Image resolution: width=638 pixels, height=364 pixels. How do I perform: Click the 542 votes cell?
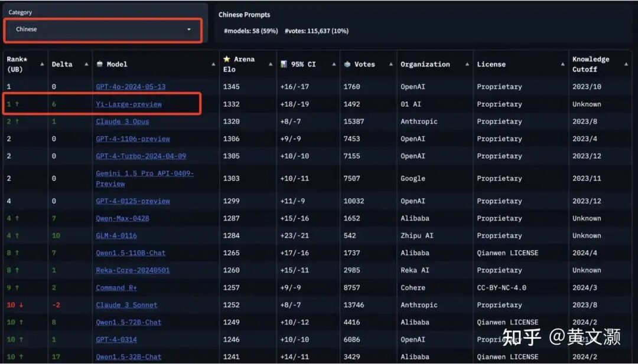[x=350, y=235]
